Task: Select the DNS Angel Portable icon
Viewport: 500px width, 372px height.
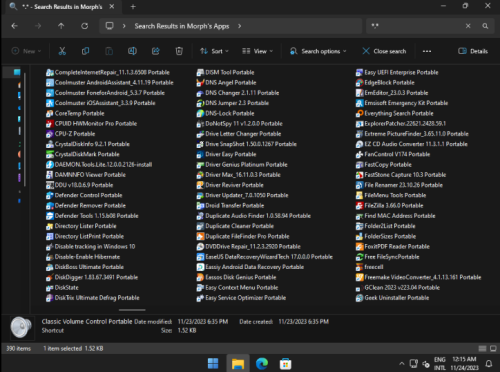Action: (x=200, y=83)
